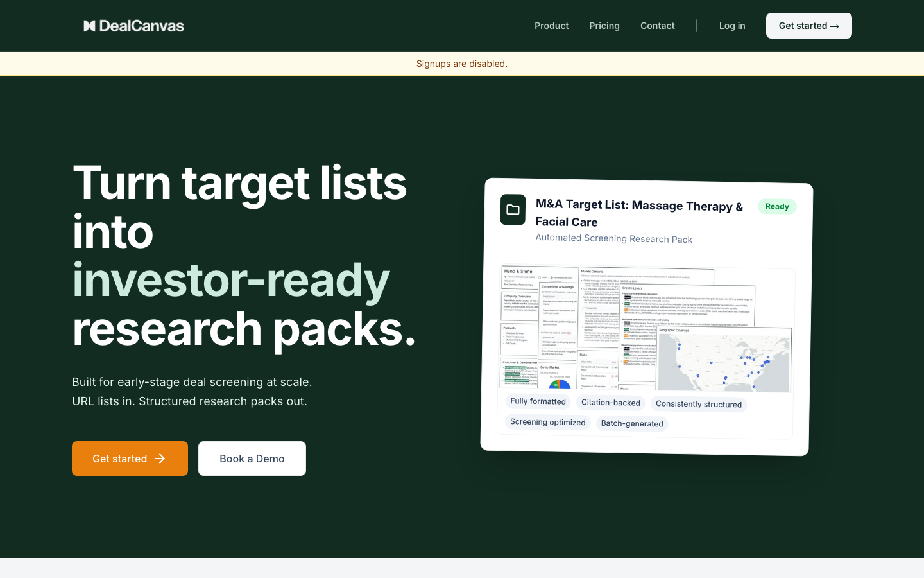
Task: Click 'Built for early-stage deal screening at scale.'
Action: [192, 382]
